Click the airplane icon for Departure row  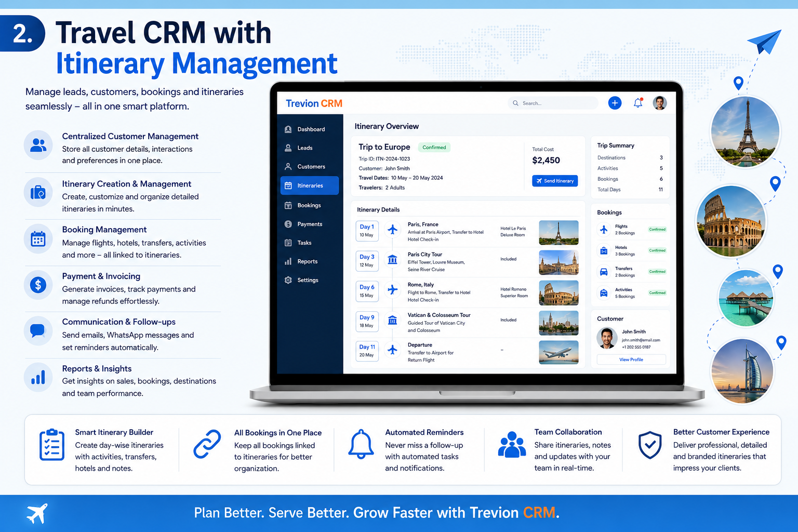coord(393,350)
